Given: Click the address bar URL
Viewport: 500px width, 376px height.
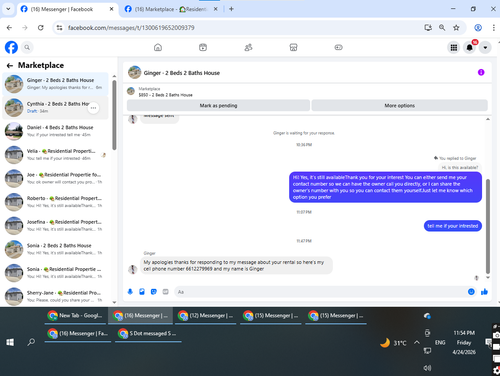Looking at the screenshot, I should point(131,28).
